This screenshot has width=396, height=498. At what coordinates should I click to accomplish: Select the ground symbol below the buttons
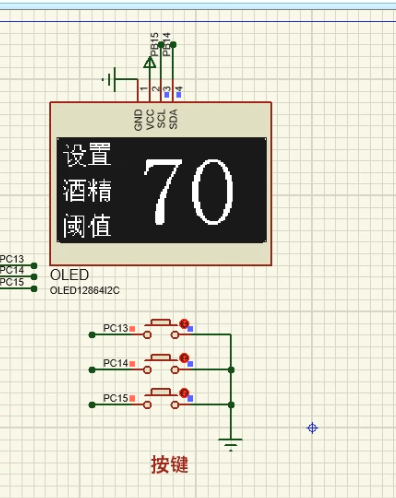point(230,445)
